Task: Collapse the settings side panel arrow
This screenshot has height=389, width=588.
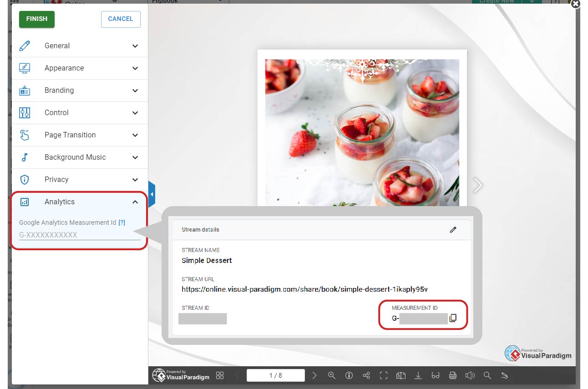Action: coord(152,194)
